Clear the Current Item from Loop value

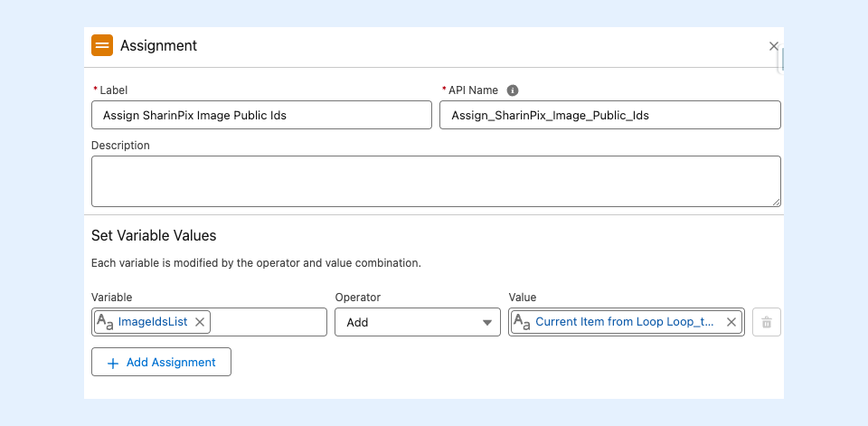pos(731,322)
